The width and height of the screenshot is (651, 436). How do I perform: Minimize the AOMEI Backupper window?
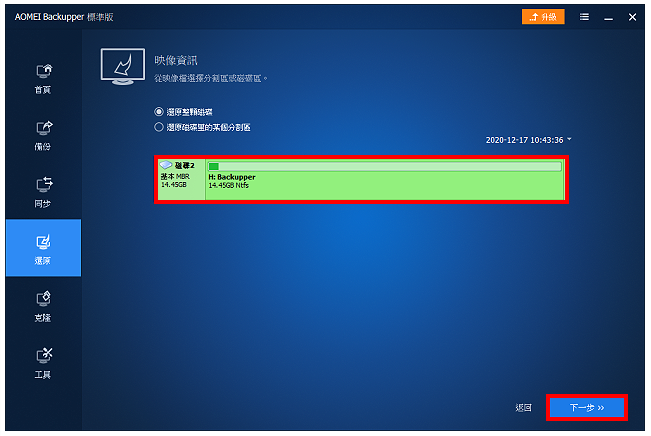coord(608,17)
